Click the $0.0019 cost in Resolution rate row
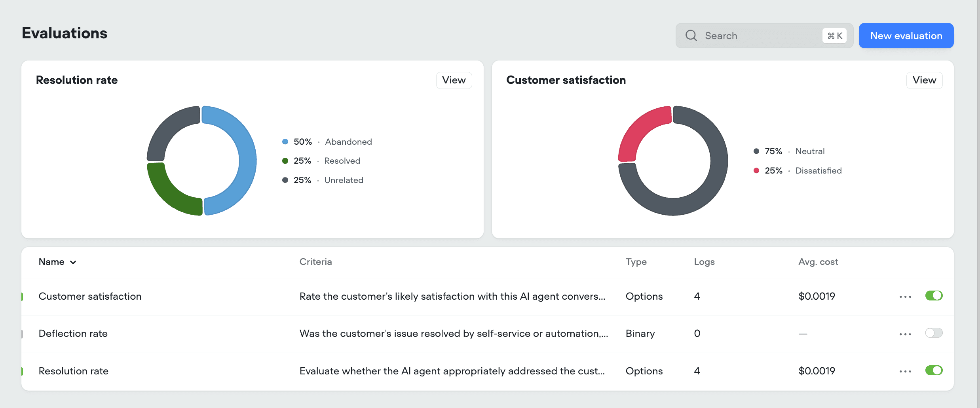The image size is (980, 408). [817, 371]
